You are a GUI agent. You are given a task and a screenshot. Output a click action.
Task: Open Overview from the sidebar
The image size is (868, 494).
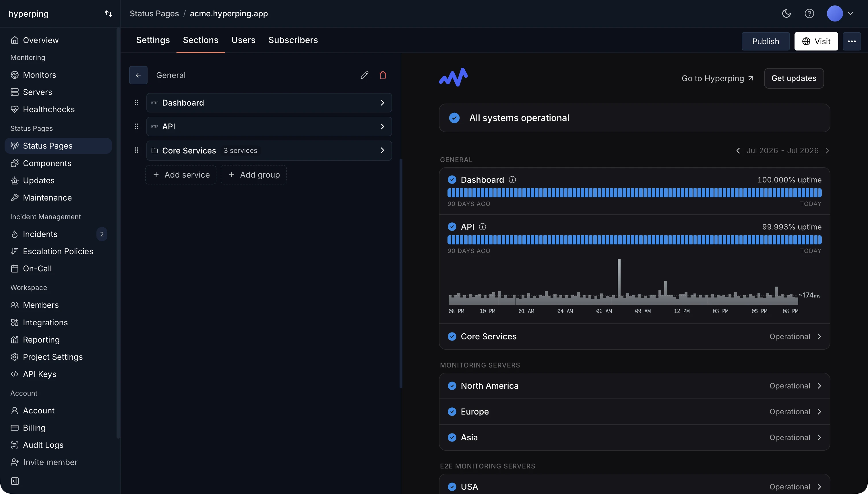58,40
